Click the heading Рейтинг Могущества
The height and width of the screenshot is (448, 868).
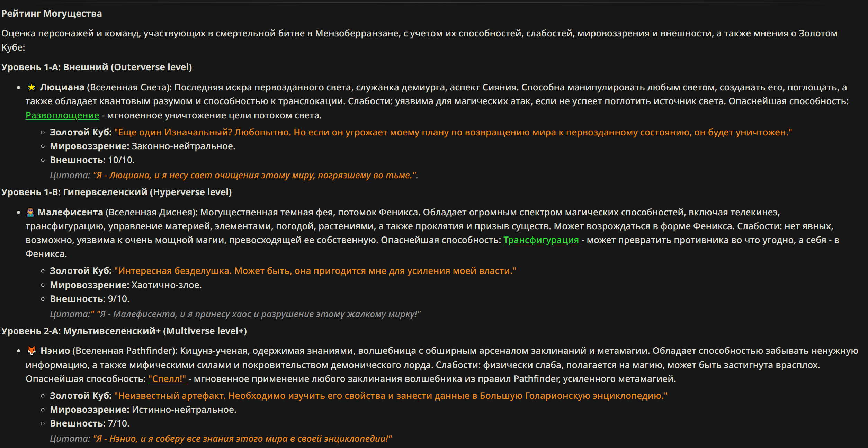pos(52,14)
